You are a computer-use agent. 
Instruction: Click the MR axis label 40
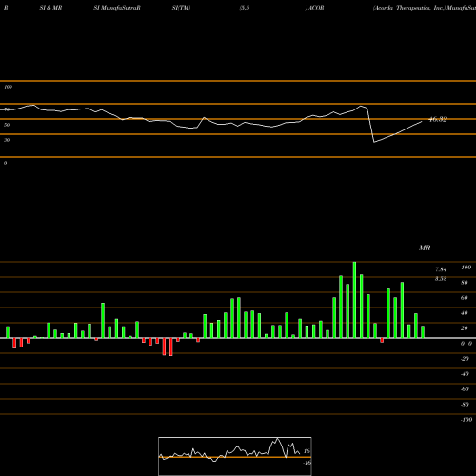(465, 313)
